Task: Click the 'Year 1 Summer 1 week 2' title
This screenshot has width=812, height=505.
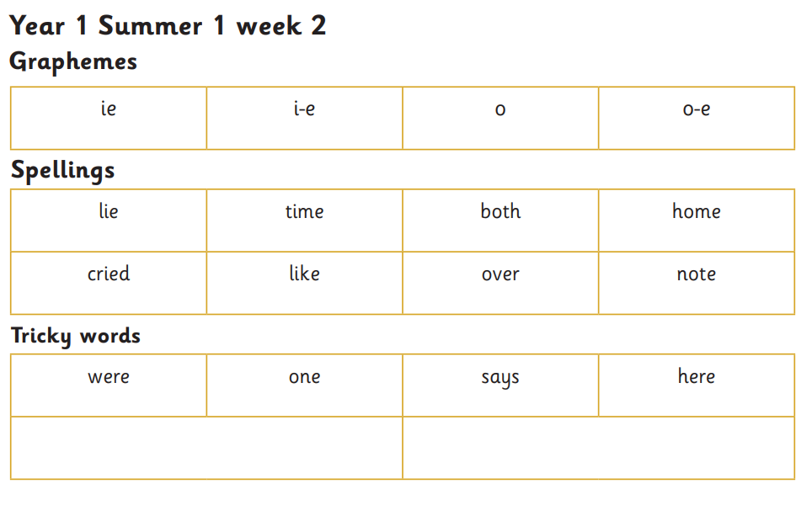Action: [x=168, y=25]
